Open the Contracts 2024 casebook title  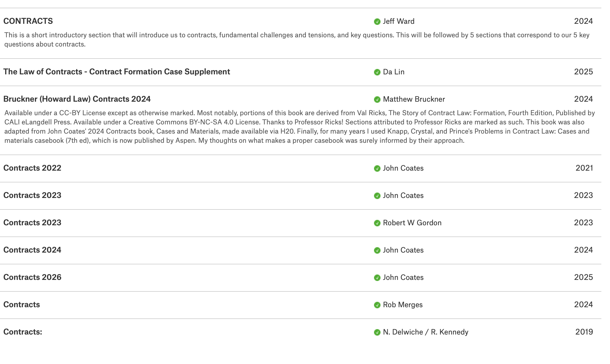[32, 250]
